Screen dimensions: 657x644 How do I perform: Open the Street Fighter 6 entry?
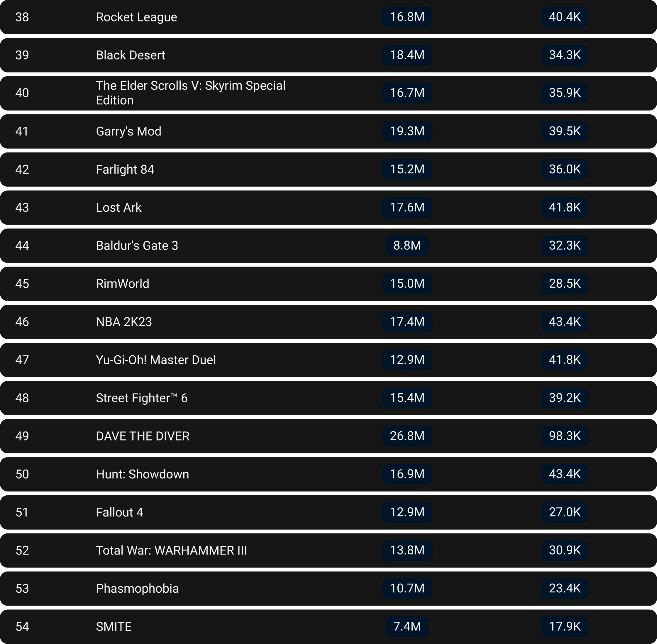pyautogui.click(x=141, y=398)
